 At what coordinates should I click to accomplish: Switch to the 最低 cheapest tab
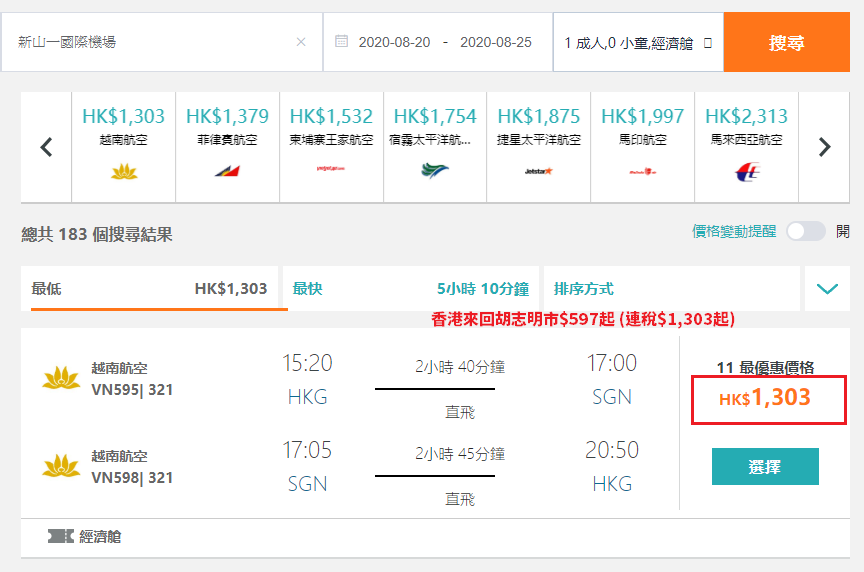click(x=154, y=288)
